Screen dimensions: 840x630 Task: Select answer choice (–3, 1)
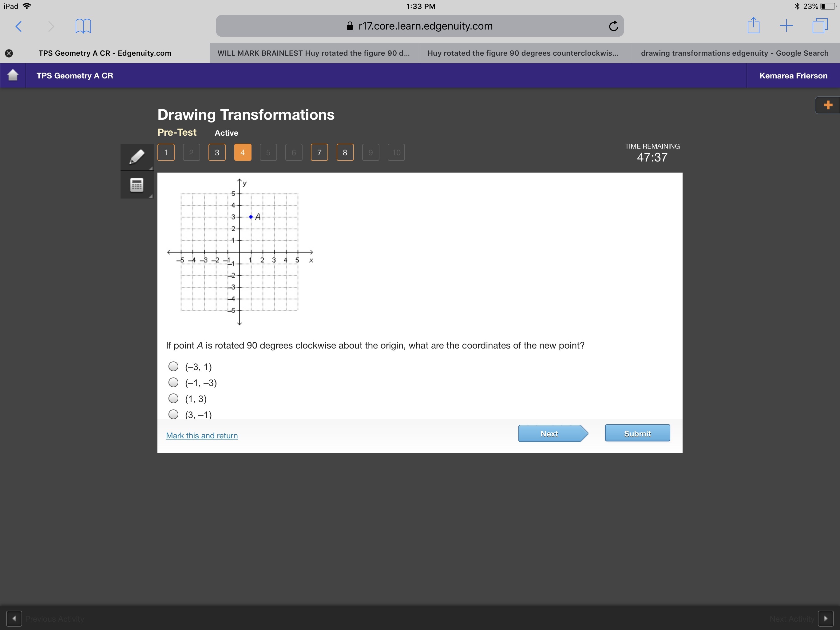tap(173, 366)
